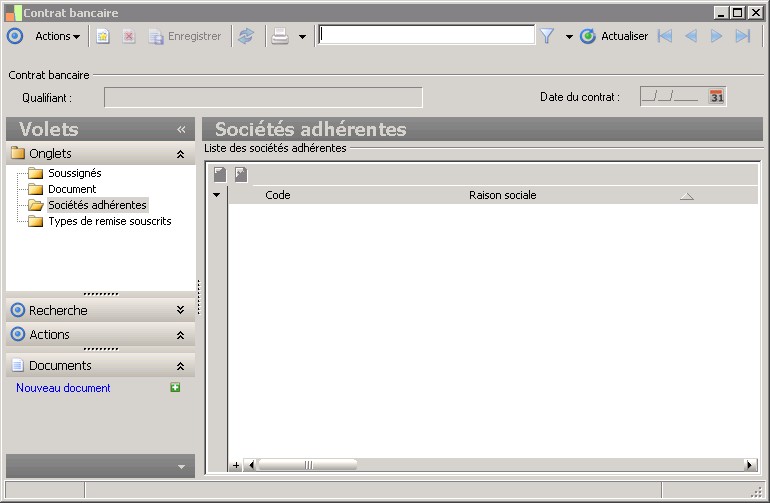Image resolution: width=770 pixels, height=503 pixels.
Task: Expand the Recherche section
Action: 180,309
